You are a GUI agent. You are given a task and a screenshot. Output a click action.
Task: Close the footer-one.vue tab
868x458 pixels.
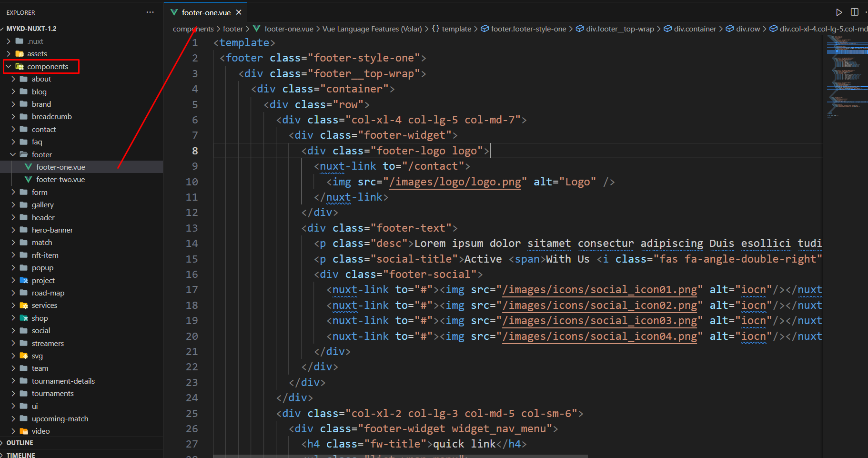click(239, 12)
